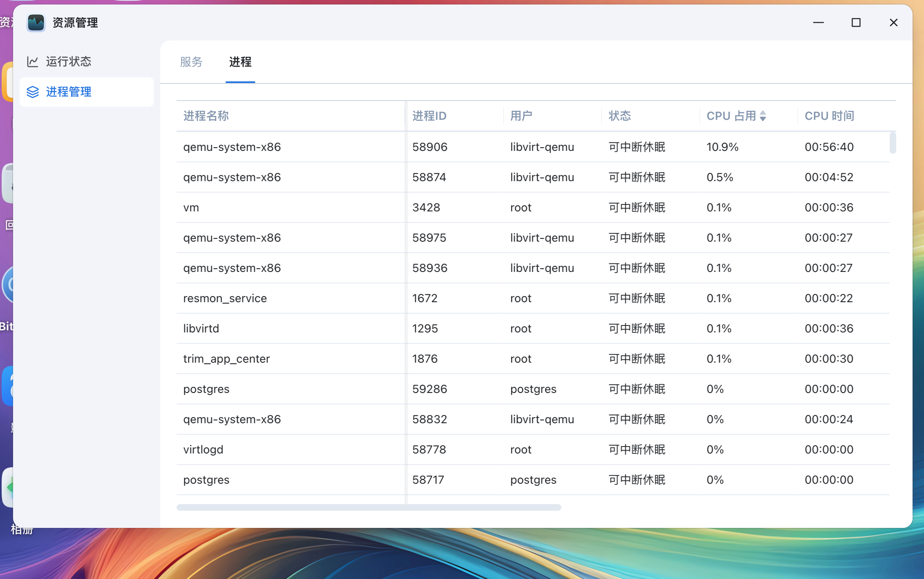
Task: Click the 状态 column header
Action: (620, 116)
